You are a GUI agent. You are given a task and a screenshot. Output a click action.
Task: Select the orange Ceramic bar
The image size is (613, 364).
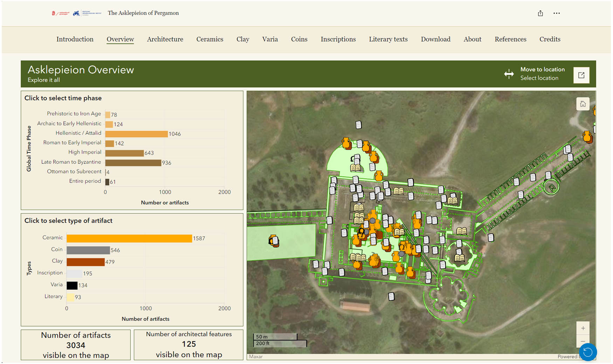(129, 238)
